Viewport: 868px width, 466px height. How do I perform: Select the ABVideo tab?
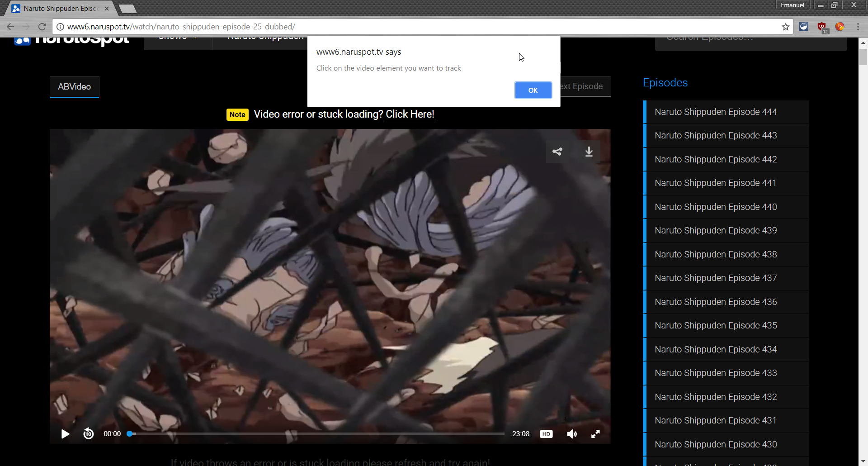pos(75,87)
